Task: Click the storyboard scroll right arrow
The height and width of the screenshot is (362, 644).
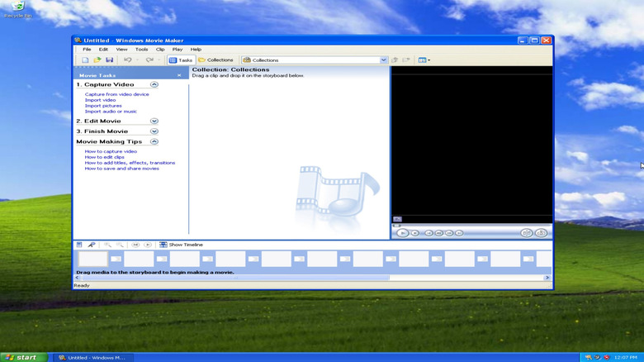Action: pyautogui.click(x=547, y=278)
